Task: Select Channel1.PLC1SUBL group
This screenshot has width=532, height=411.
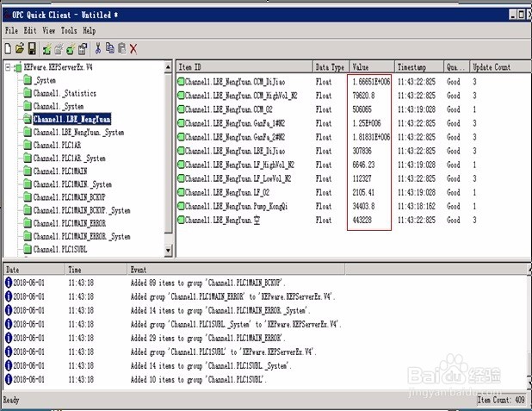Action: tap(60, 249)
